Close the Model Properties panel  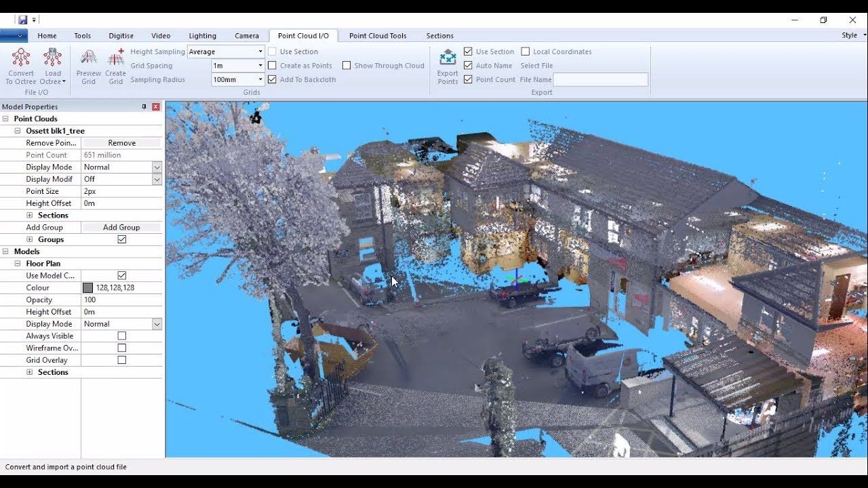pyautogui.click(x=155, y=106)
